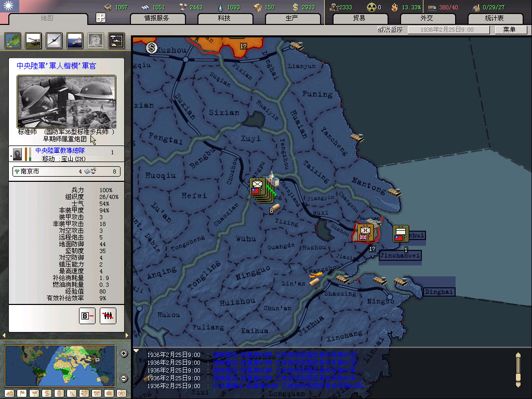
Task: Click the dollar trade icon near Xuzhou
Action: click(152, 48)
